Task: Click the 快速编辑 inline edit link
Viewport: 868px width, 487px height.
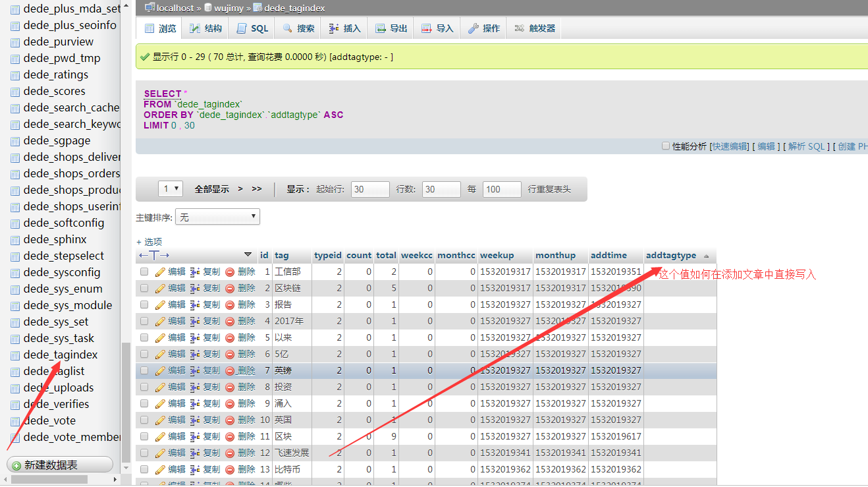Action: coord(730,146)
